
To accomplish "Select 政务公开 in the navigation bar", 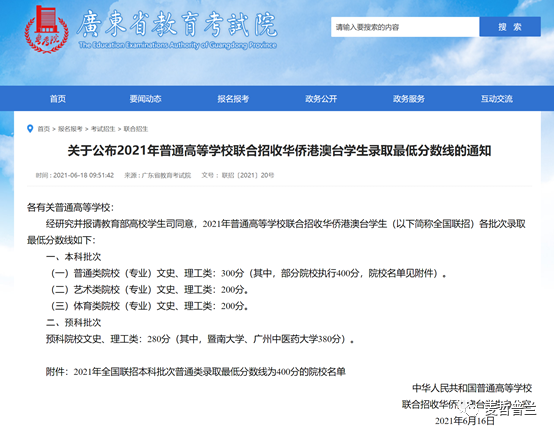I will (x=321, y=99).
